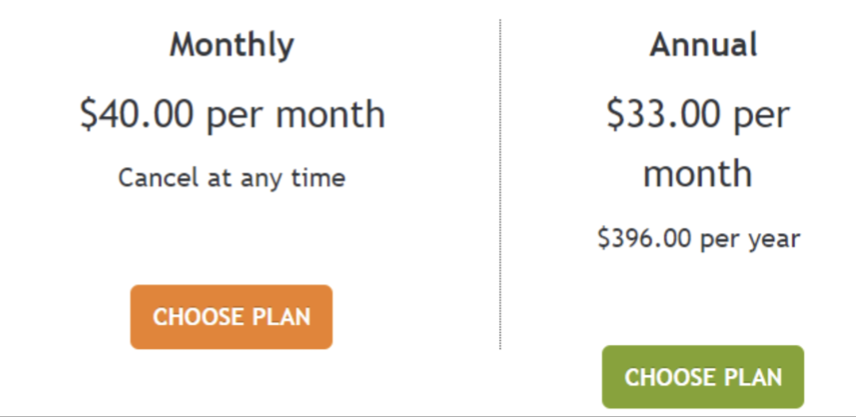Select the Annual plan heading
Image resolution: width=857 pixels, height=417 pixels.
pos(703,44)
